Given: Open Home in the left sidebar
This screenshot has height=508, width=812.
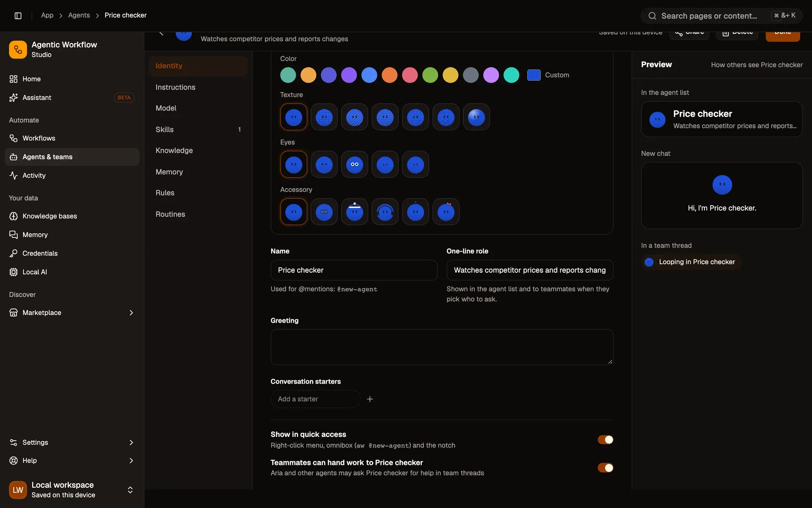Looking at the screenshot, I should 72,79.
